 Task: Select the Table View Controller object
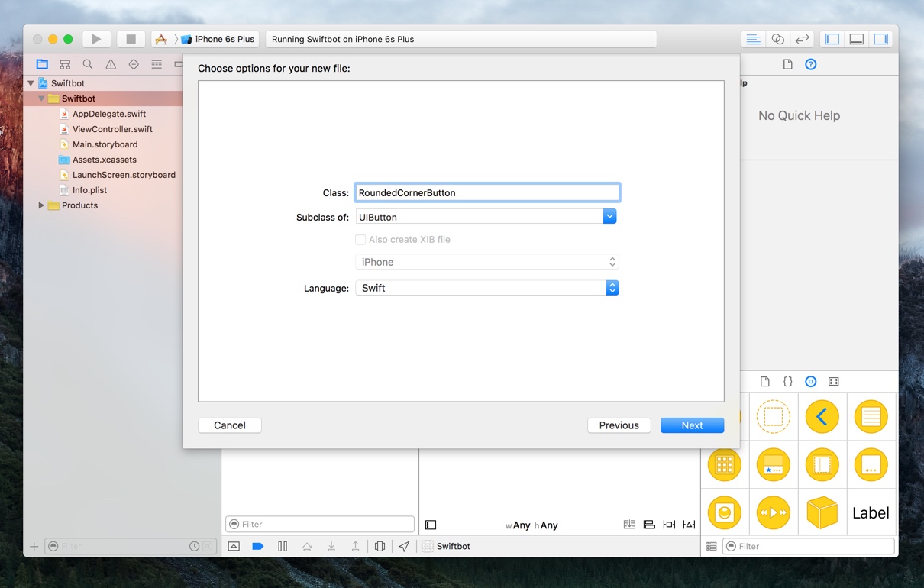(871, 417)
